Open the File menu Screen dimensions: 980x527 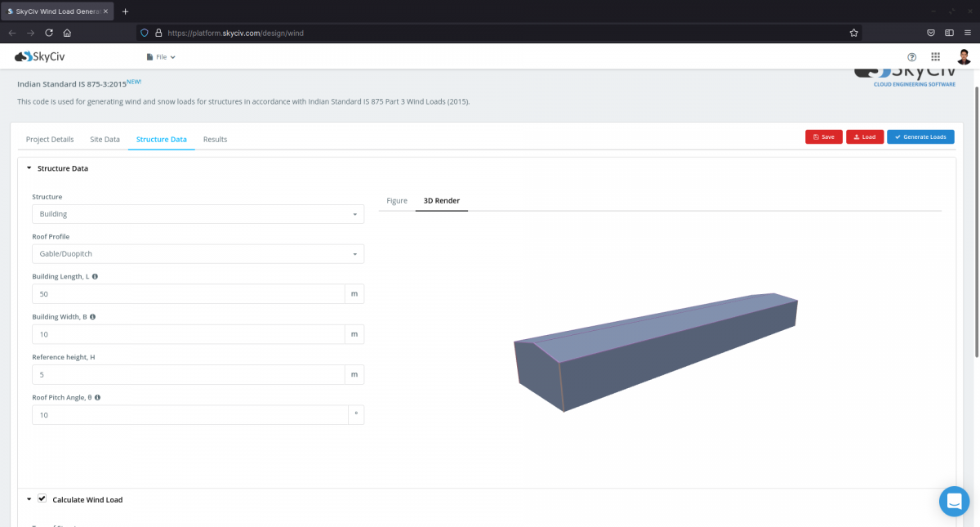tap(160, 57)
